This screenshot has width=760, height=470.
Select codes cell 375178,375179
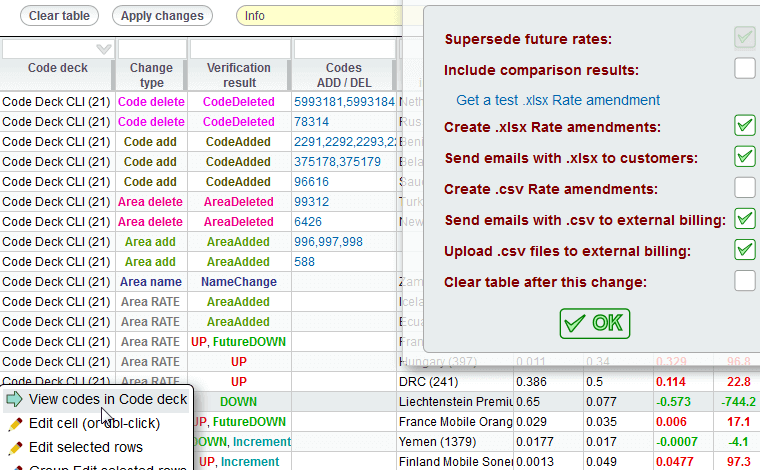pos(344,162)
